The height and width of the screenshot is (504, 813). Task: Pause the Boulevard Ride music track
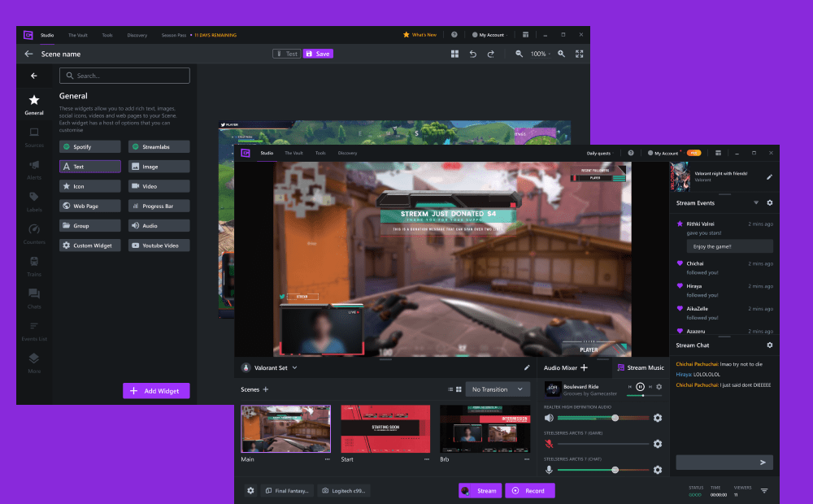[641, 387]
